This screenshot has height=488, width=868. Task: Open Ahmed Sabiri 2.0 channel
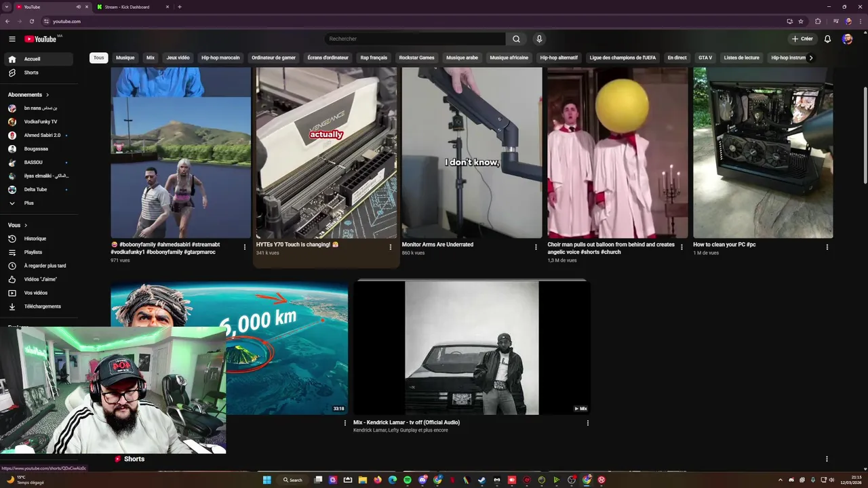click(x=39, y=135)
